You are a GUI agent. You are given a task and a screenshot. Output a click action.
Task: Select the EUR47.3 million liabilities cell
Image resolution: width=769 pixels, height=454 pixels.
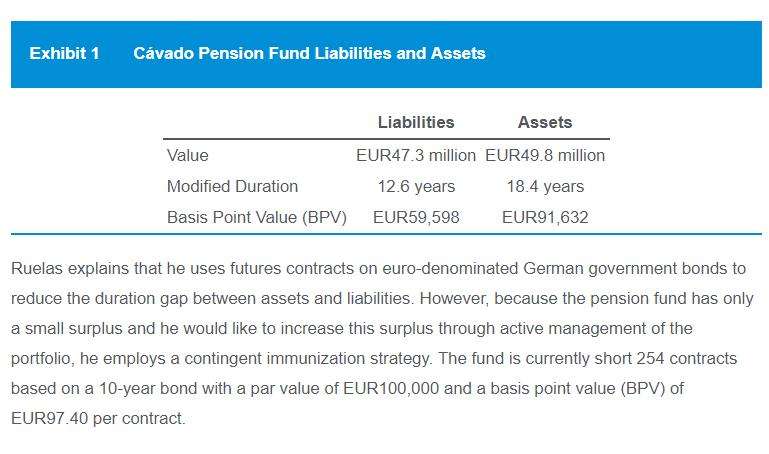point(415,155)
